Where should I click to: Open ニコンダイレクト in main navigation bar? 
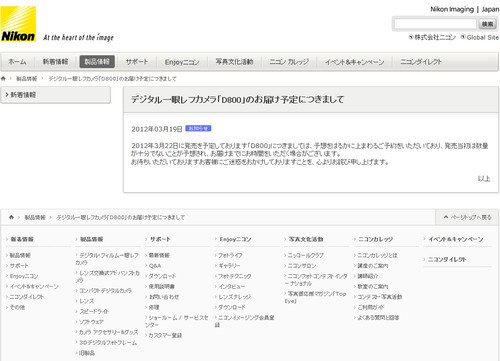[421, 62]
